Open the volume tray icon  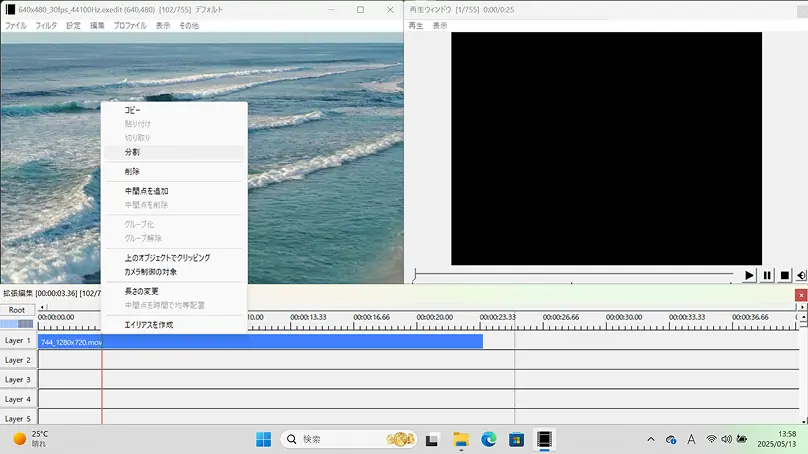(x=727, y=439)
